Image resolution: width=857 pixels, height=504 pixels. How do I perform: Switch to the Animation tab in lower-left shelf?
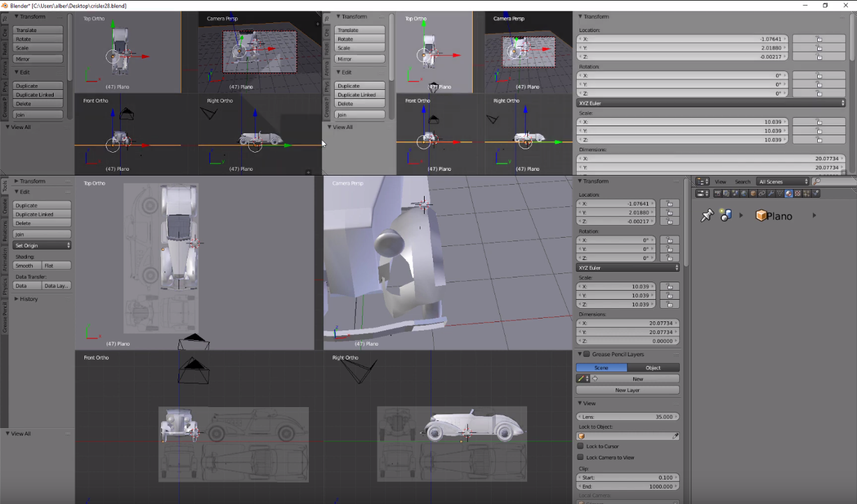click(4, 261)
